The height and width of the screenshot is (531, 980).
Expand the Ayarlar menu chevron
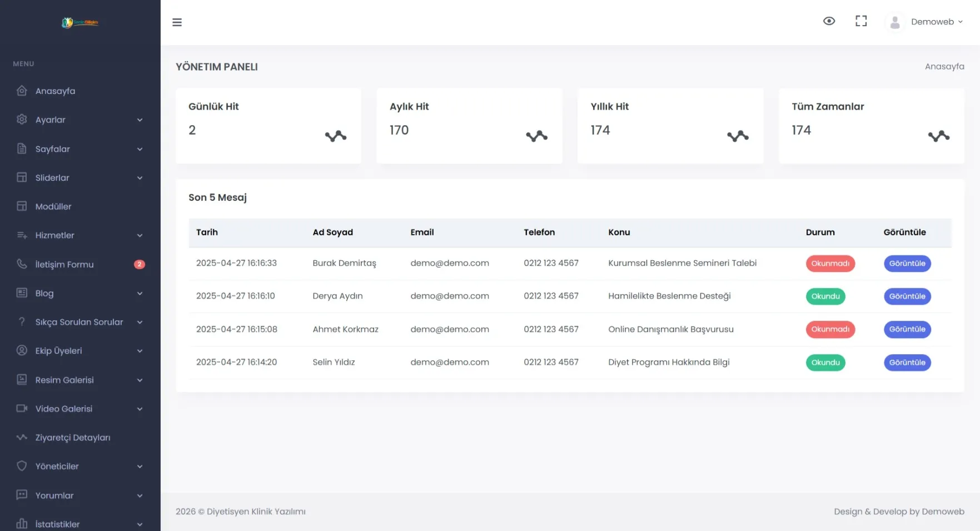click(140, 120)
